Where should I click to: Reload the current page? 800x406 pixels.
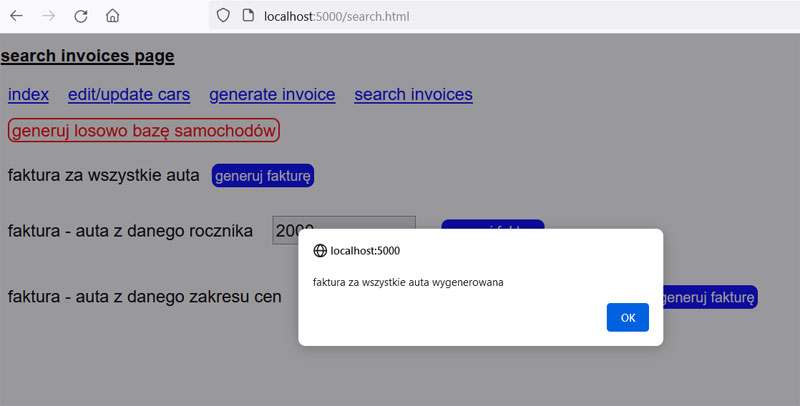click(x=81, y=16)
